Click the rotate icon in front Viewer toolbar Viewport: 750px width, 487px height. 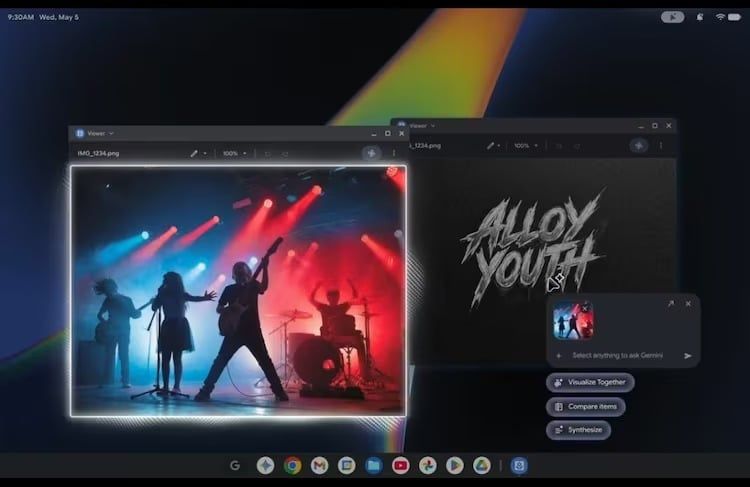(285, 154)
